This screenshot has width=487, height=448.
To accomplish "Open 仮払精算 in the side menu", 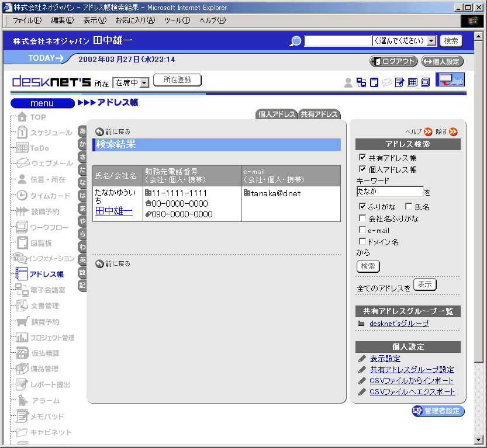I will [x=37, y=353].
